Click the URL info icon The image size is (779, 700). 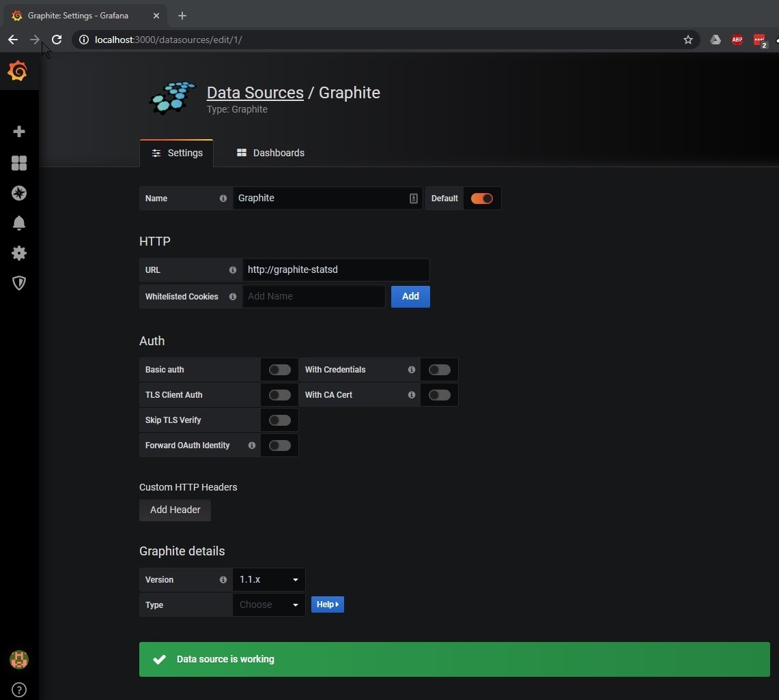point(233,270)
